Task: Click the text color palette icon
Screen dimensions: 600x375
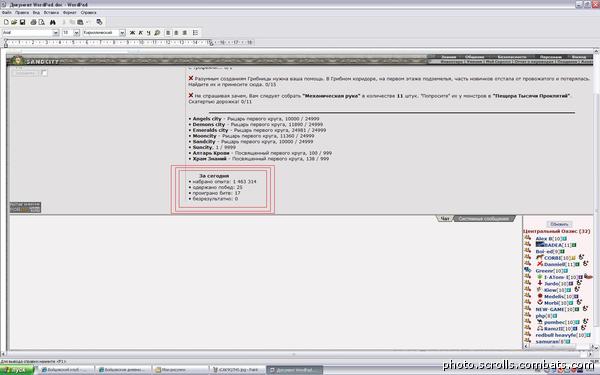Action: click(157, 33)
